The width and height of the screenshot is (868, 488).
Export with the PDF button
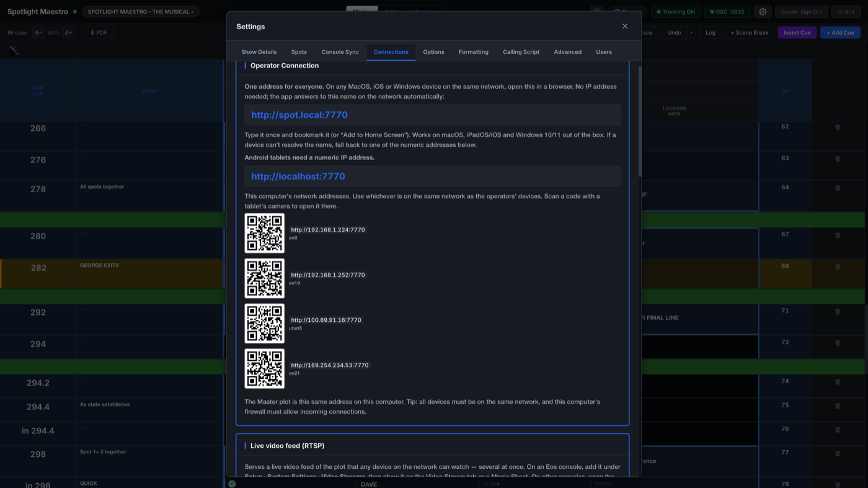(x=98, y=32)
